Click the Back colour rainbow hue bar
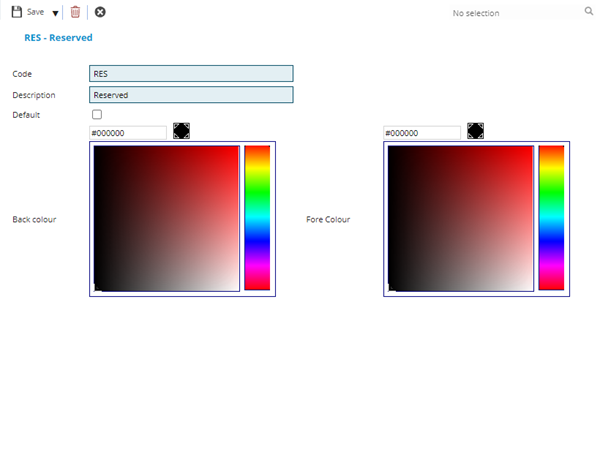 point(257,218)
